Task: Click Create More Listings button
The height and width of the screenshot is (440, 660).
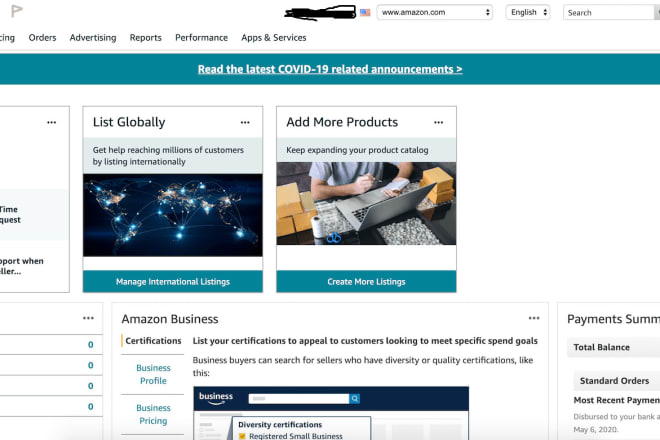Action: click(x=366, y=282)
